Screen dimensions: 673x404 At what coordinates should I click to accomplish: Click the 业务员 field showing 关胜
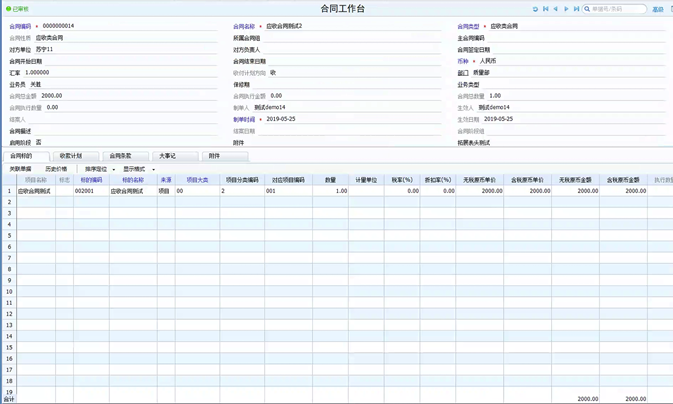click(x=123, y=85)
